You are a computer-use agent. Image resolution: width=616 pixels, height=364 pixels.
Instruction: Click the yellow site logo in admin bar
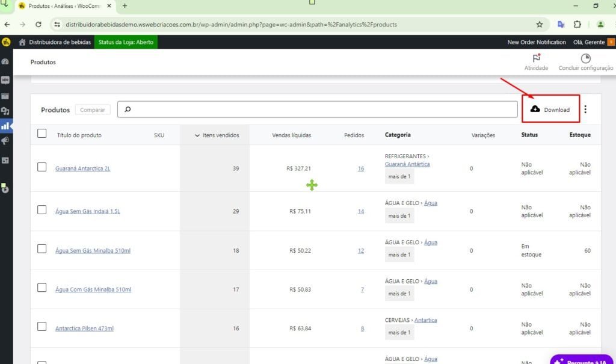[x=6, y=42]
